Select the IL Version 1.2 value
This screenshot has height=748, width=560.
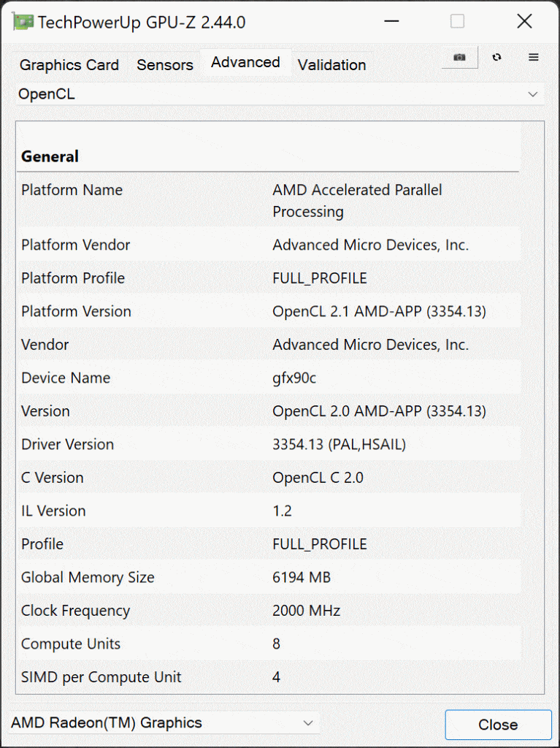coord(282,511)
